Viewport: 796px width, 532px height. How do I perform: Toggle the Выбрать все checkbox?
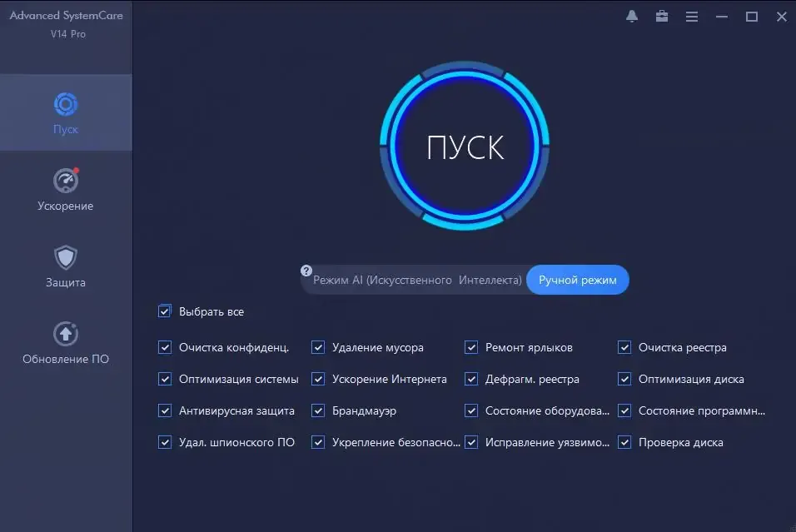165,311
